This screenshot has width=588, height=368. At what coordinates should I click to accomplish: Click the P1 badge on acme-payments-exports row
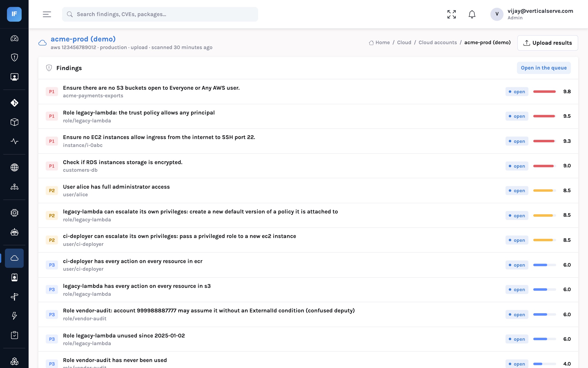pyautogui.click(x=52, y=92)
